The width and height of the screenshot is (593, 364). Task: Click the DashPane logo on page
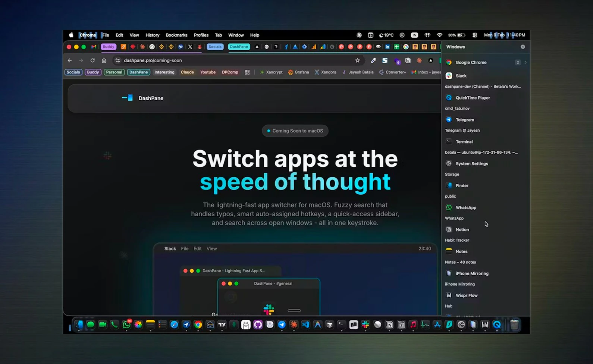click(x=143, y=98)
